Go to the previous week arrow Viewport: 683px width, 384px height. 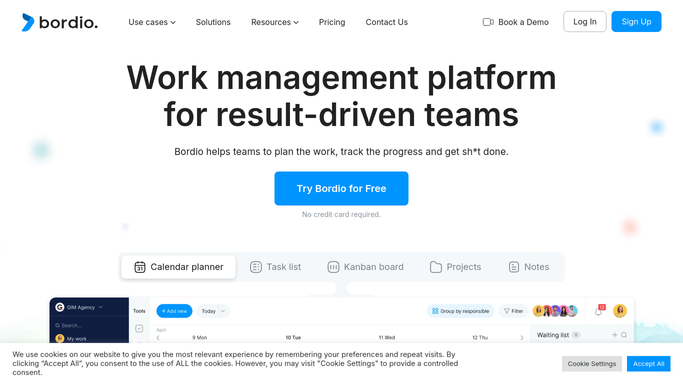click(158, 338)
